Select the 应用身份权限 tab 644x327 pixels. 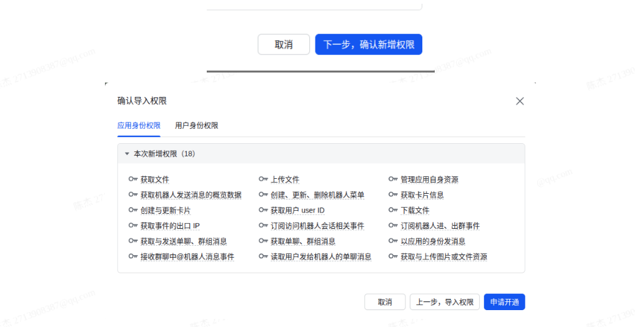tap(139, 126)
